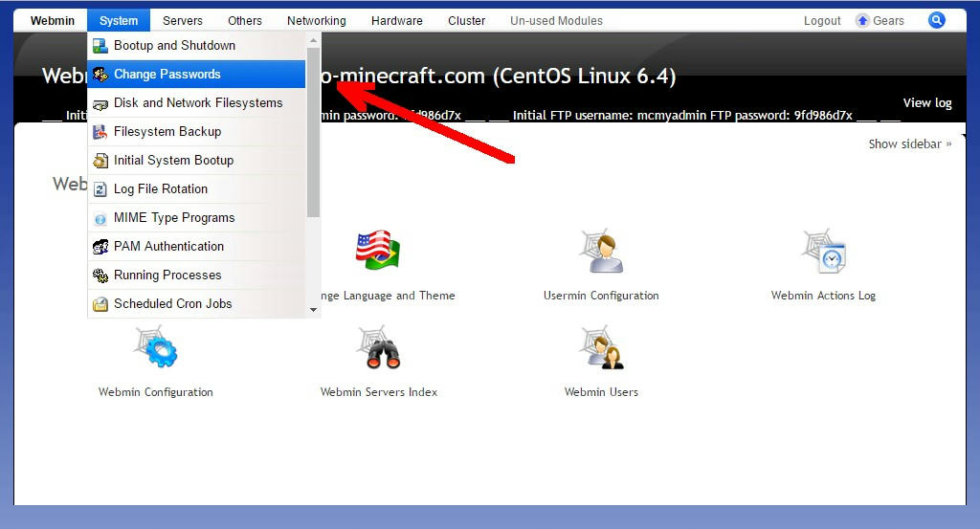Select Log File Rotation entry
The width and height of the screenshot is (980, 529).
point(196,189)
